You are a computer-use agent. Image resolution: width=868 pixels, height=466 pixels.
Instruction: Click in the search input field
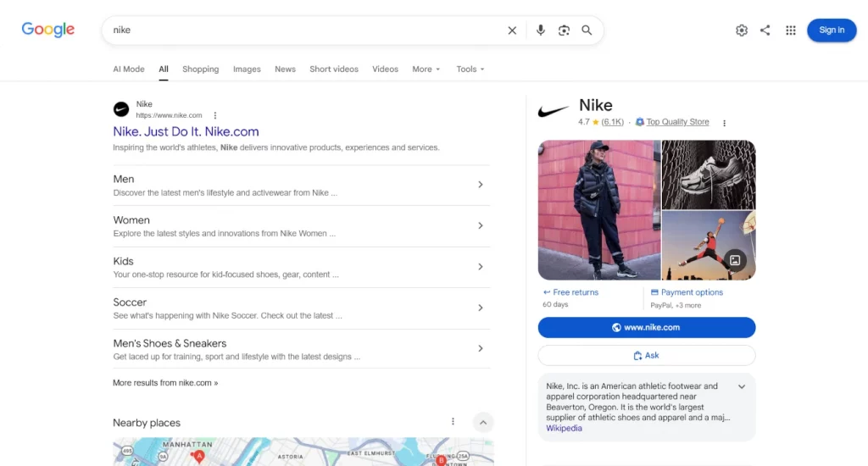pos(304,31)
